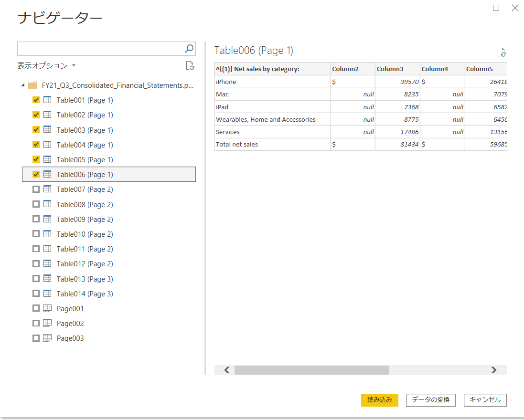Click the table icon for Table010 (Page 2)
Viewport: 524px width, 420px height.
[x=47, y=234]
